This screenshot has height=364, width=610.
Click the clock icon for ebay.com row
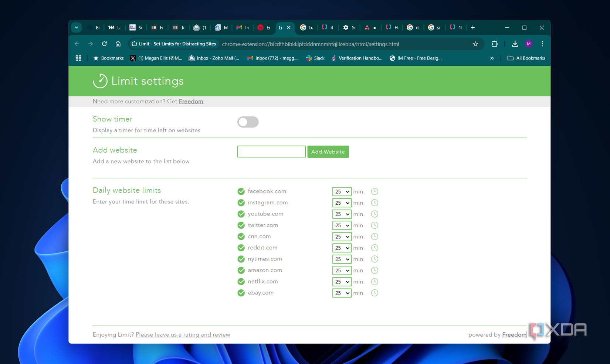coord(375,293)
